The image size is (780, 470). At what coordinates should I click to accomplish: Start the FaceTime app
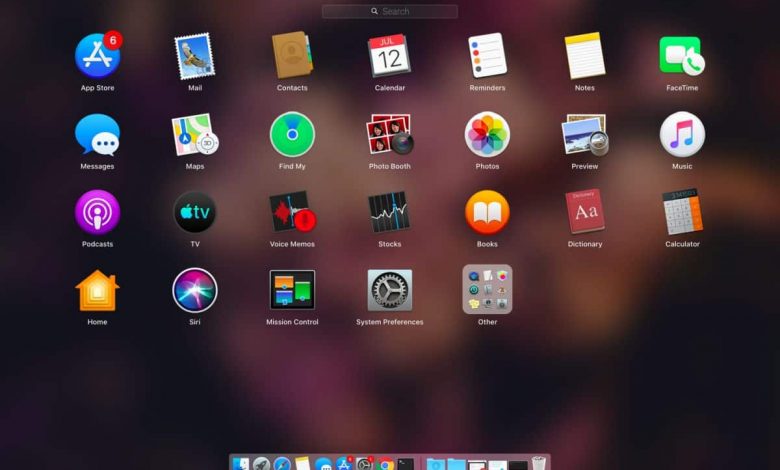tap(682, 55)
